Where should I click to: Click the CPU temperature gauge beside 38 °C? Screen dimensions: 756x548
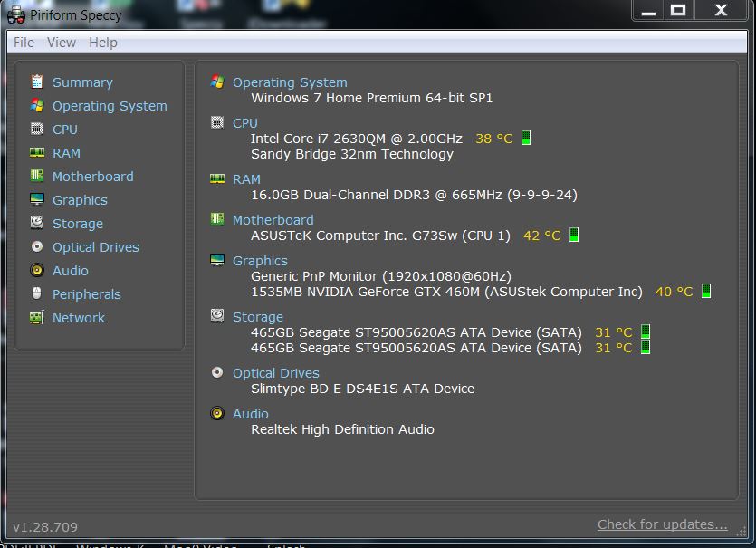point(526,138)
